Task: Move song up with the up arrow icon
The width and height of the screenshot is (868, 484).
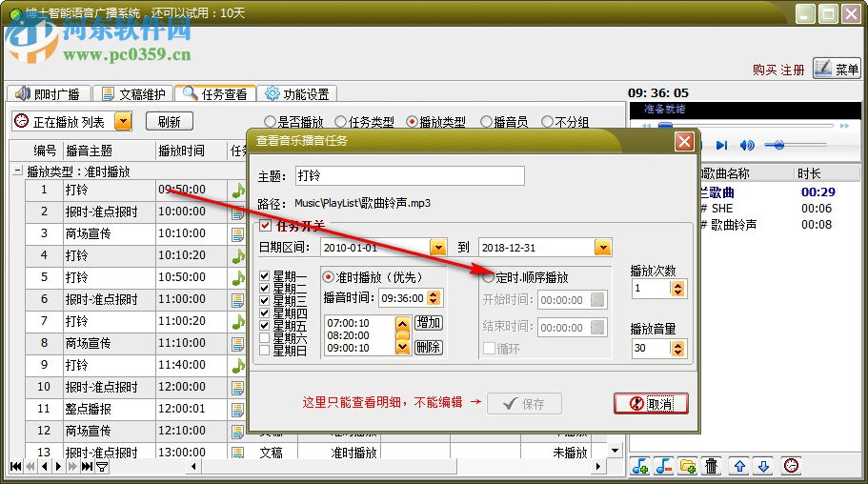Action: click(740, 466)
